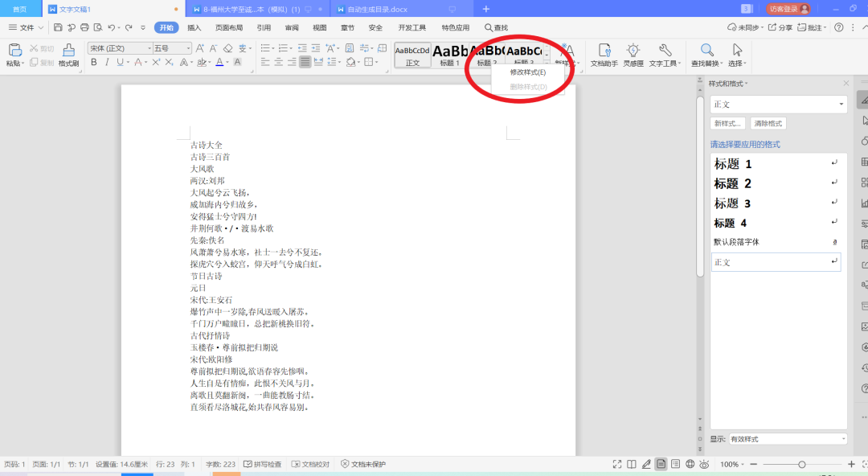Image resolution: width=868 pixels, height=476 pixels.
Task: Click the New Style (新样式...) button
Action: coord(727,123)
